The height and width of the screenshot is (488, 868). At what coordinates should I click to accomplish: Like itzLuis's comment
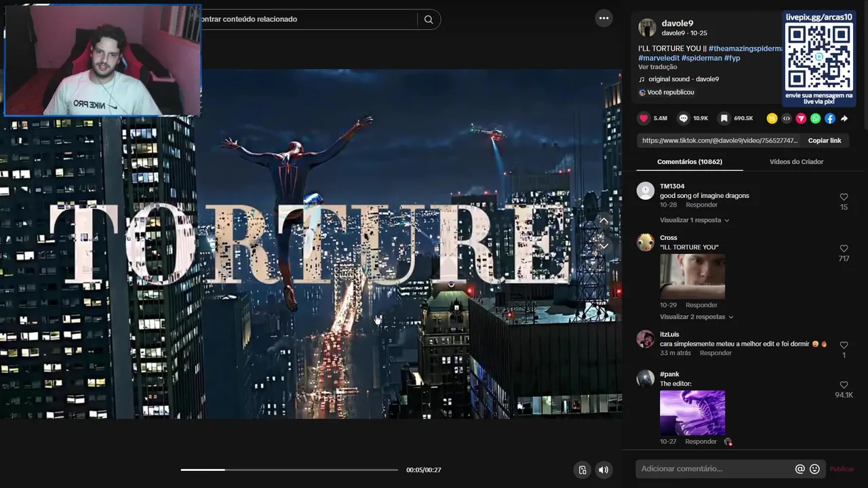(x=844, y=345)
